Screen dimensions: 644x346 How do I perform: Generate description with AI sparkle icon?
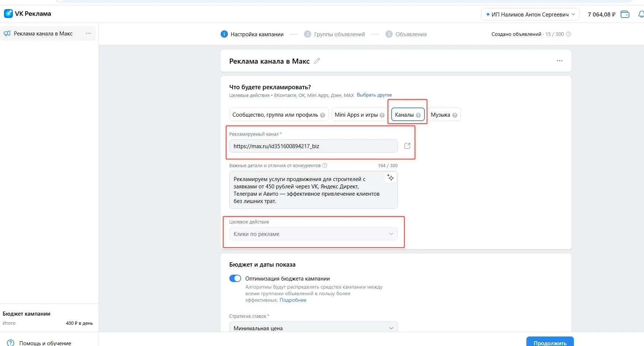tap(390, 178)
